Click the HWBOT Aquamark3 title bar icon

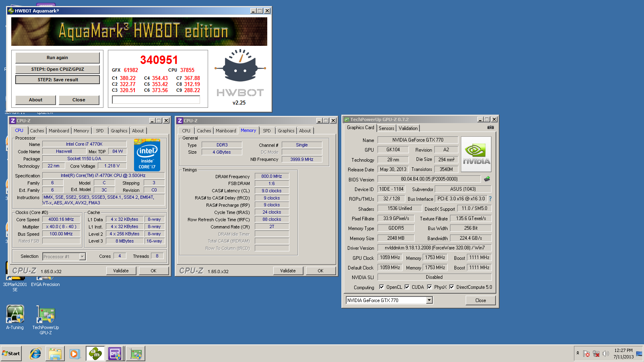(x=11, y=11)
